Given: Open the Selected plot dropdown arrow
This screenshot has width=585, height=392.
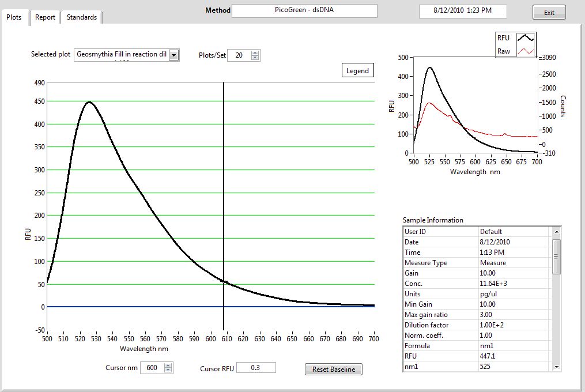Looking at the screenshot, I should tap(173, 55).
